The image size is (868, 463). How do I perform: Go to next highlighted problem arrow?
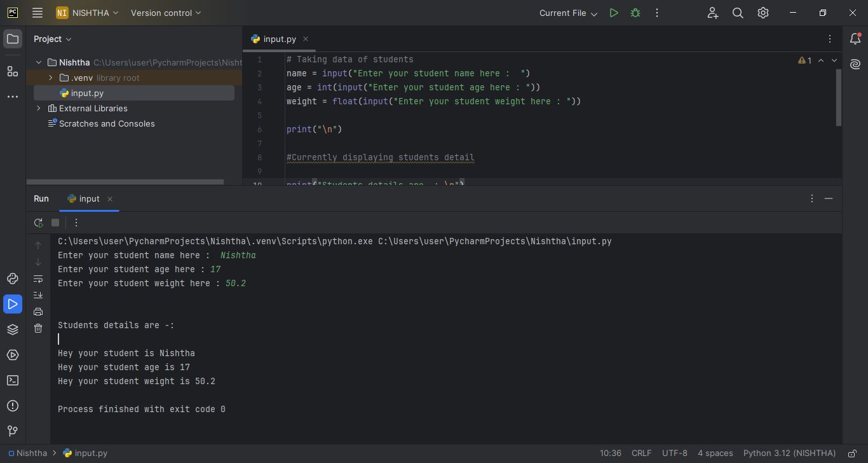click(x=834, y=60)
